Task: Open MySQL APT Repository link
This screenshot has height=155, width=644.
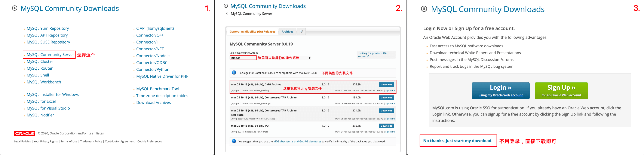Action: [x=47, y=35]
